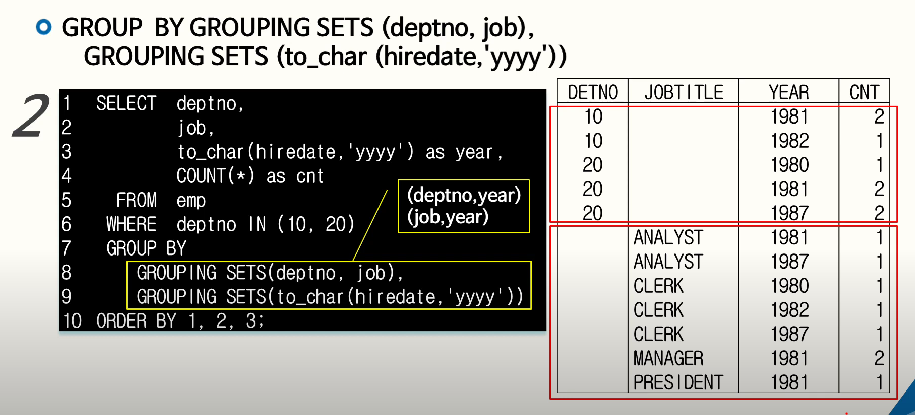Viewport: 915px width, 415px height.
Task: Select the MANAGER job title cell
Action: [x=668, y=358]
